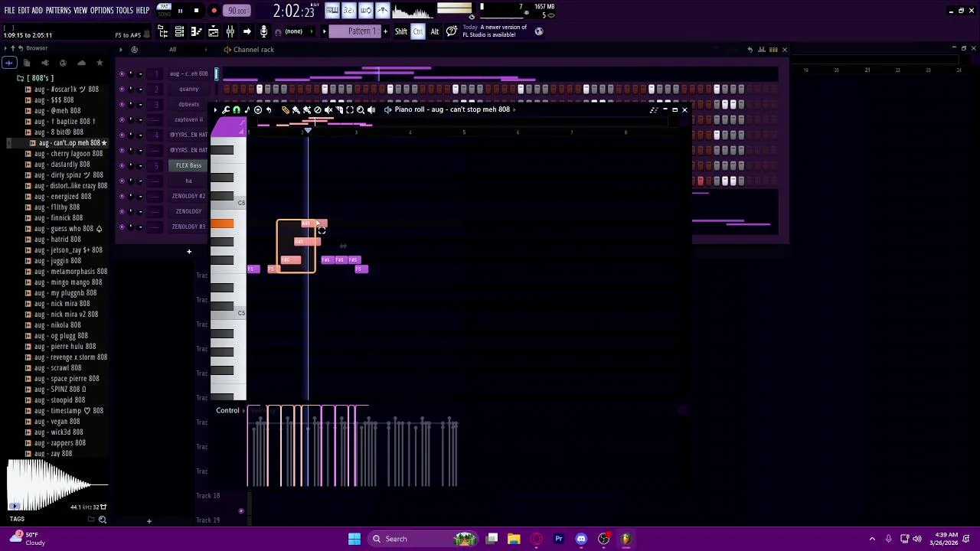980x551 pixels.
Task: Open the piano roll menu arrow
Action: coord(215,109)
